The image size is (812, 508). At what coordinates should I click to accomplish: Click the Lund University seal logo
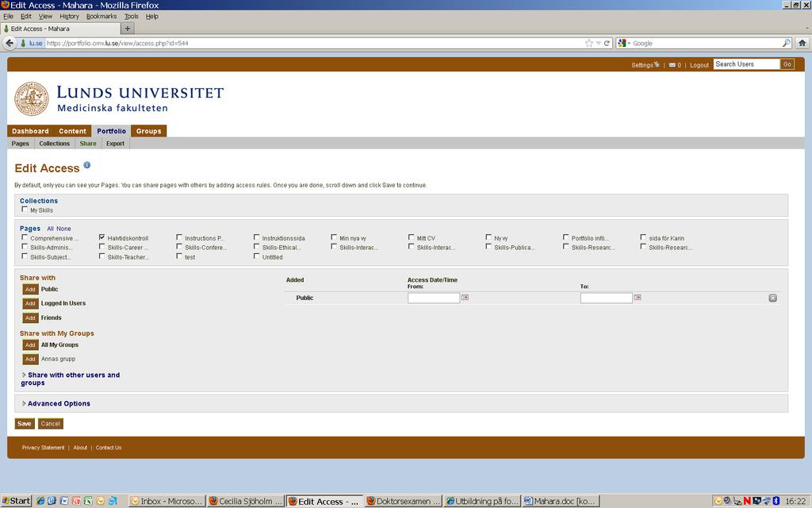31,98
